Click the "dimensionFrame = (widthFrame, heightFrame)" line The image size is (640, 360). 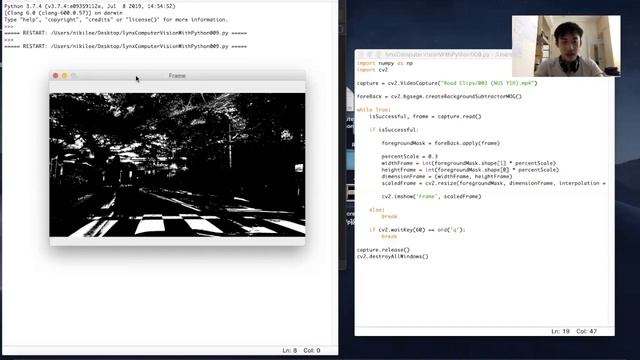pyautogui.click(x=447, y=176)
